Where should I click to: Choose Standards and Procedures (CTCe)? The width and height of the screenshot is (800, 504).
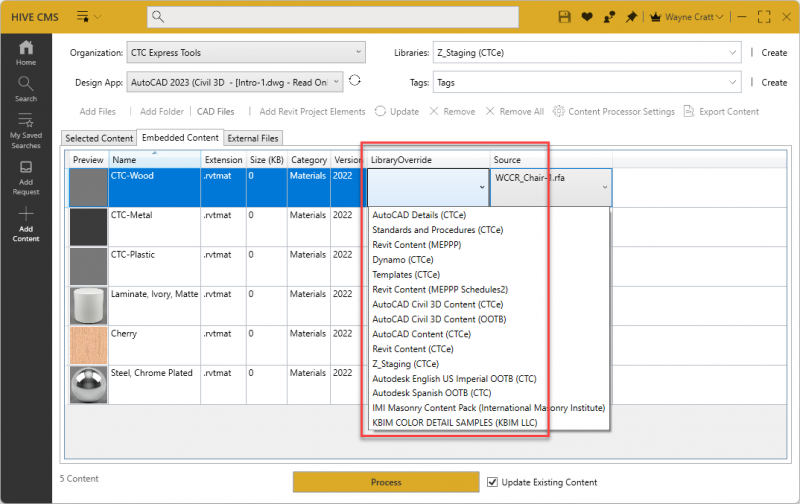438,230
